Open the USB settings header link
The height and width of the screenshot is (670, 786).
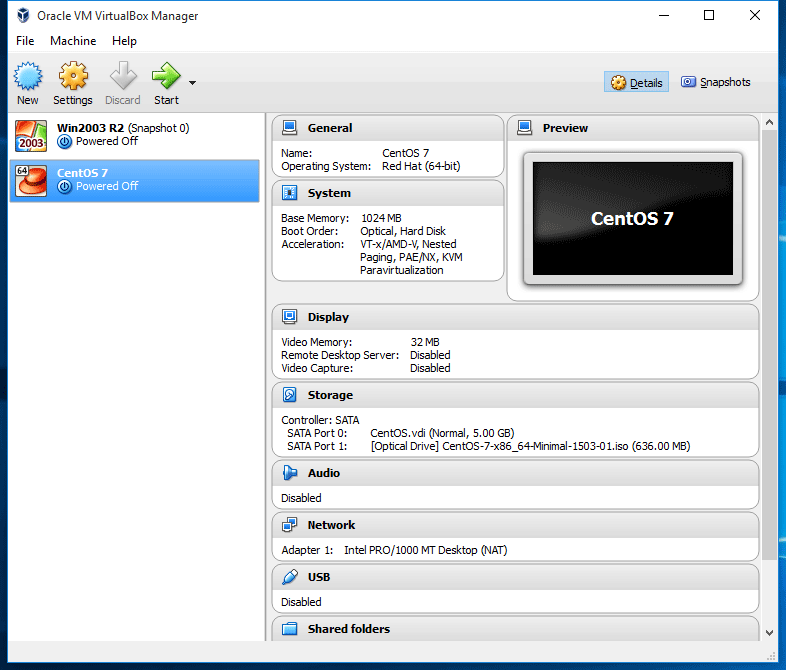(319, 577)
